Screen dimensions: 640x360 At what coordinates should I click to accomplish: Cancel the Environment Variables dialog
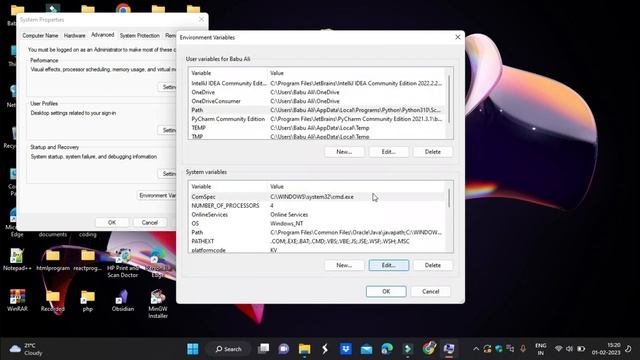(431, 291)
